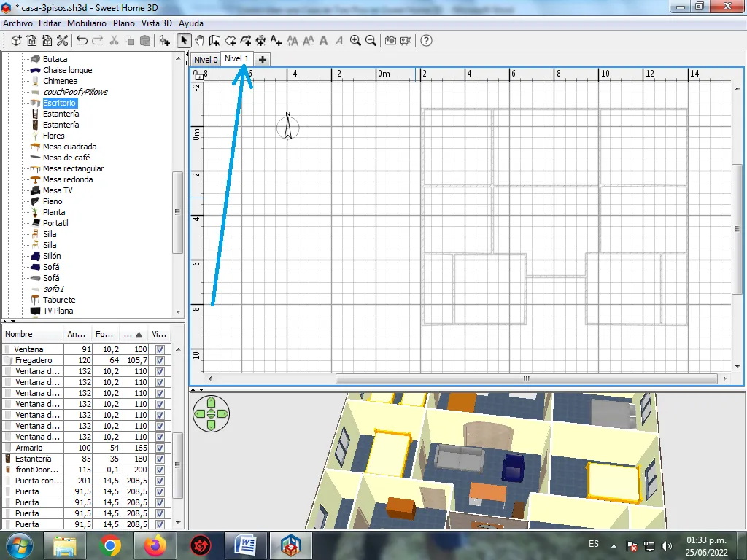Viewport: 747px width, 560px height.
Task: Select Piano in the furniture catalog
Action: pyautogui.click(x=53, y=201)
